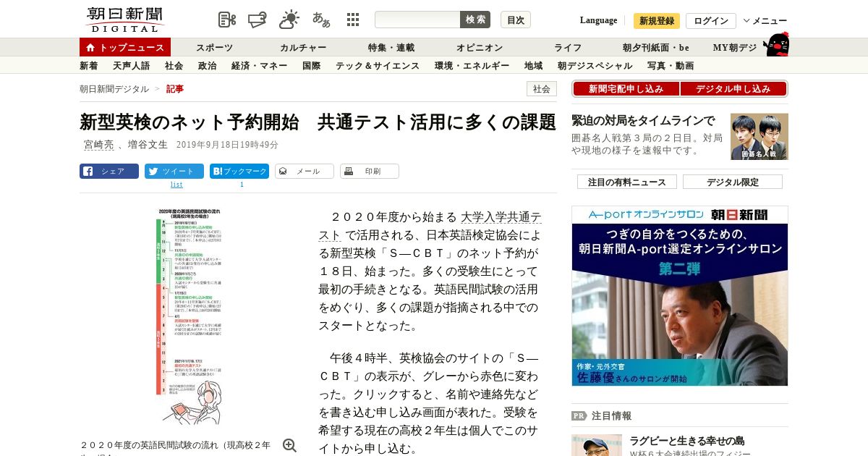
Task: Select 朝デジスペシャル in the sub navigation
Action: (595, 66)
